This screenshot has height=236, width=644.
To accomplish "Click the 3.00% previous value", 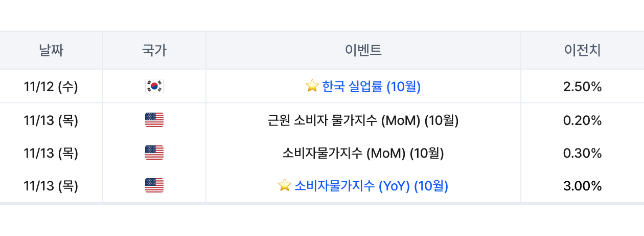I will coord(582,186).
